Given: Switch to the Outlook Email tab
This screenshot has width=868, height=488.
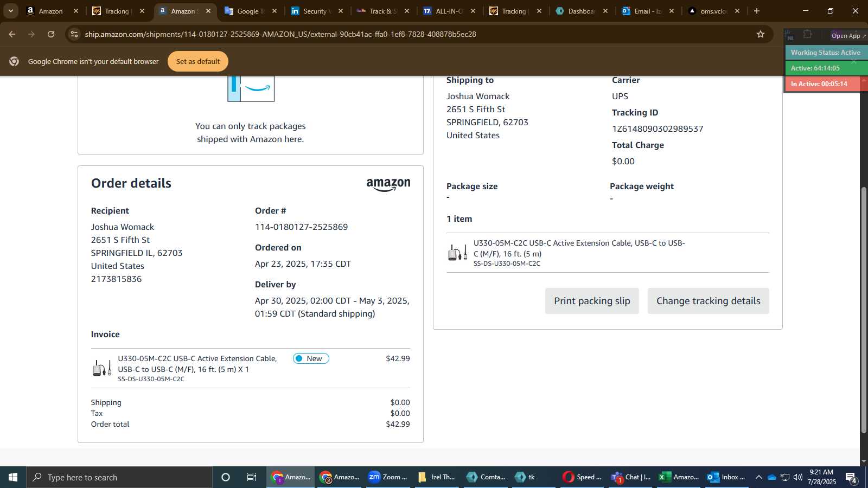Looking at the screenshot, I should click(x=648, y=11).
